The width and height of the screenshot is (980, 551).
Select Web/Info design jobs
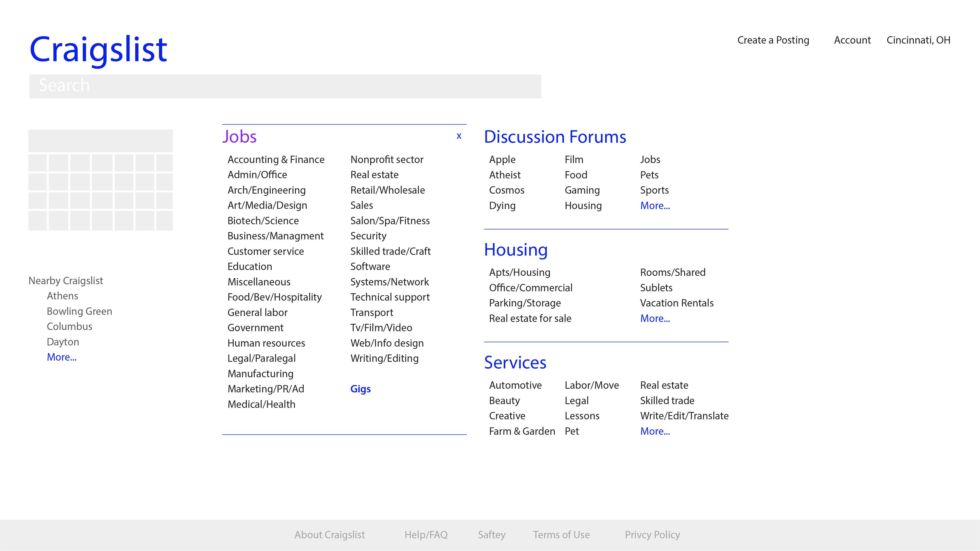(x=387, y=343)
